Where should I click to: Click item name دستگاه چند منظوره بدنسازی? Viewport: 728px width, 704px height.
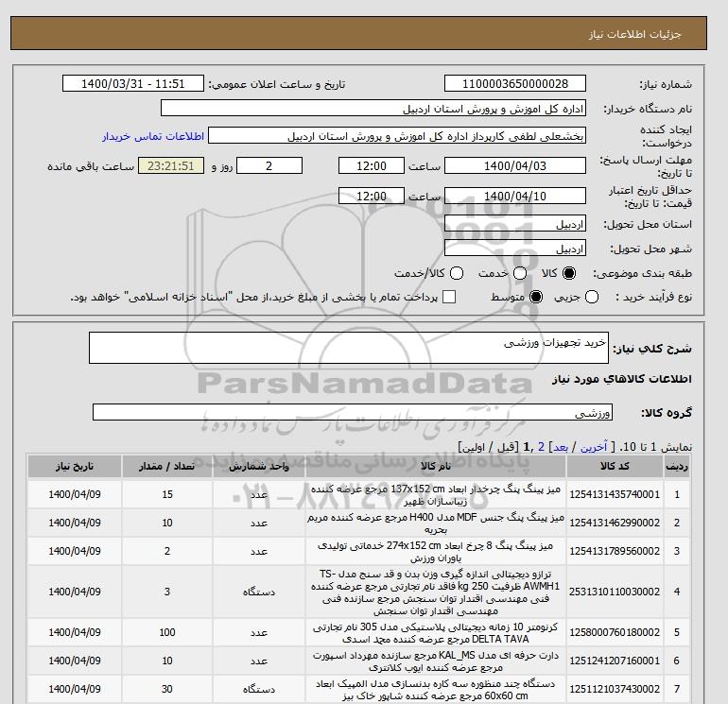(436, 690)
